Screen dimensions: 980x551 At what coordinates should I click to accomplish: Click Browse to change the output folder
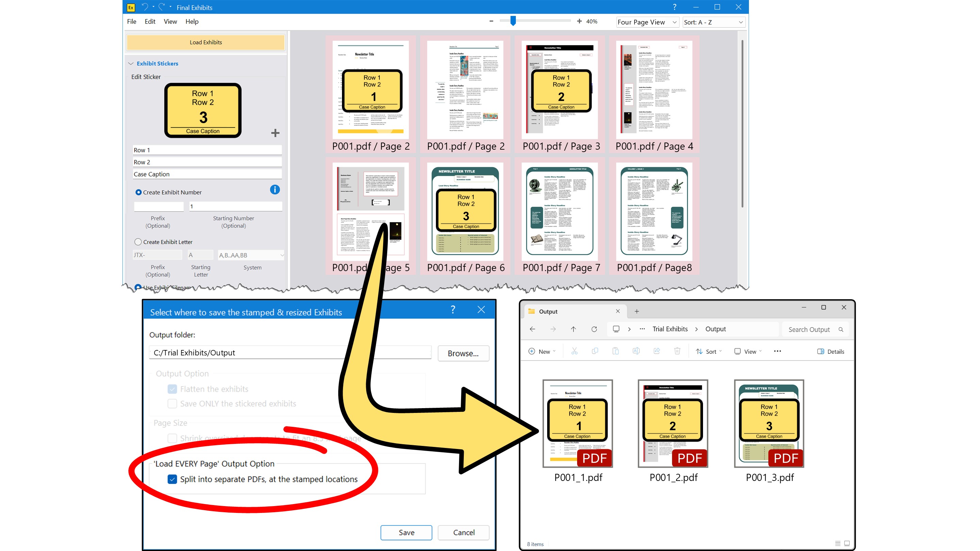463,353
